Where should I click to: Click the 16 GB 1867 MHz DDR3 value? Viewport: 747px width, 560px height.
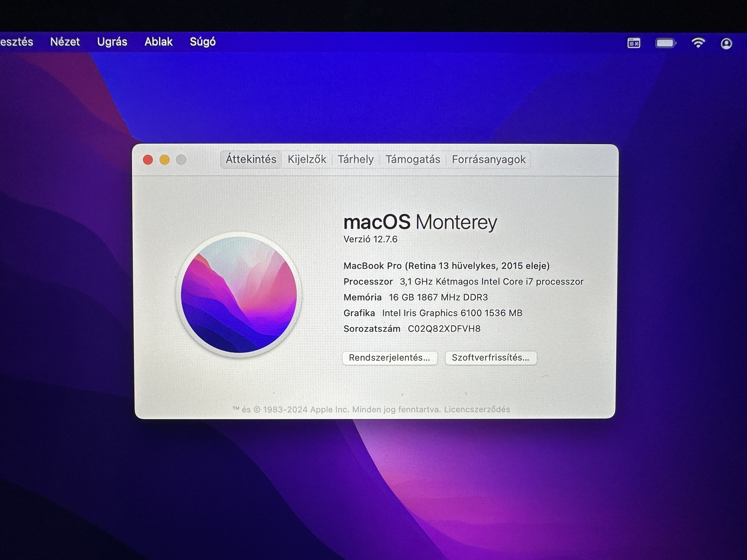coord(438,297)
